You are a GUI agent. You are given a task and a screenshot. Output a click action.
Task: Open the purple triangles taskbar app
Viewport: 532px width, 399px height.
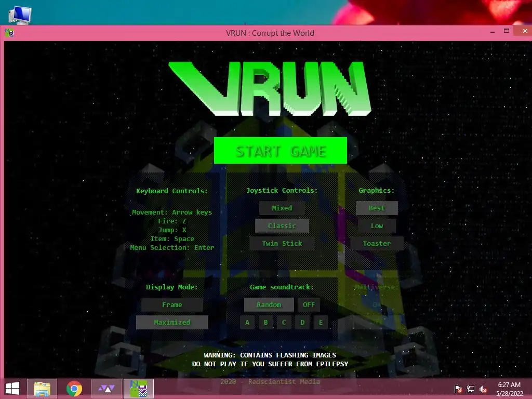(106, 389)
